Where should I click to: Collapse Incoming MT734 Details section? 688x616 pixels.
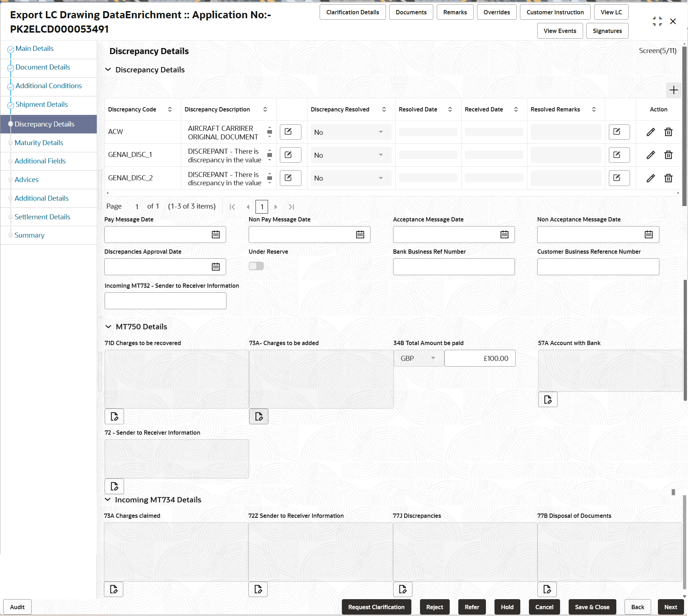pos(107,500)
